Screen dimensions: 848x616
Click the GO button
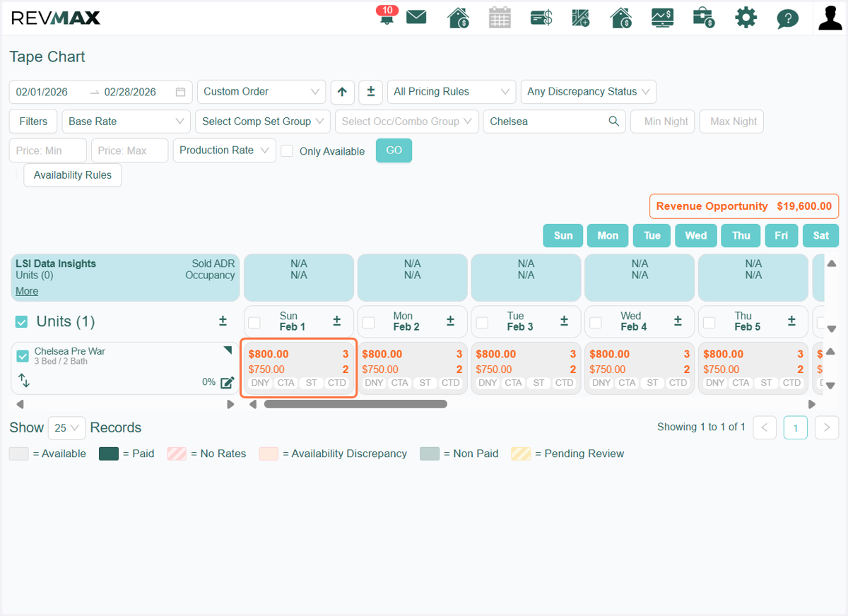click(x=394, y=150)
